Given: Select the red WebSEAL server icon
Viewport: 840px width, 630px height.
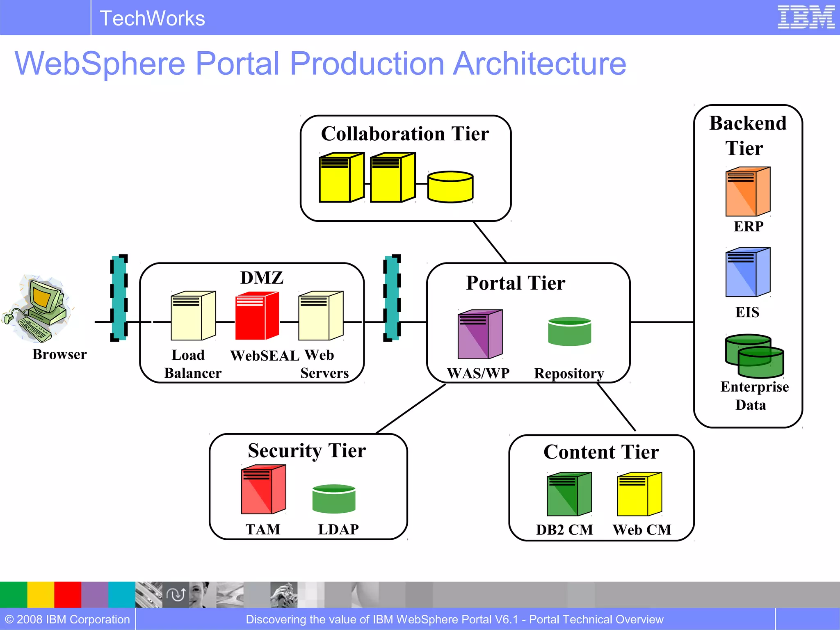Looking at the screenshot, I should coord(257,316).
